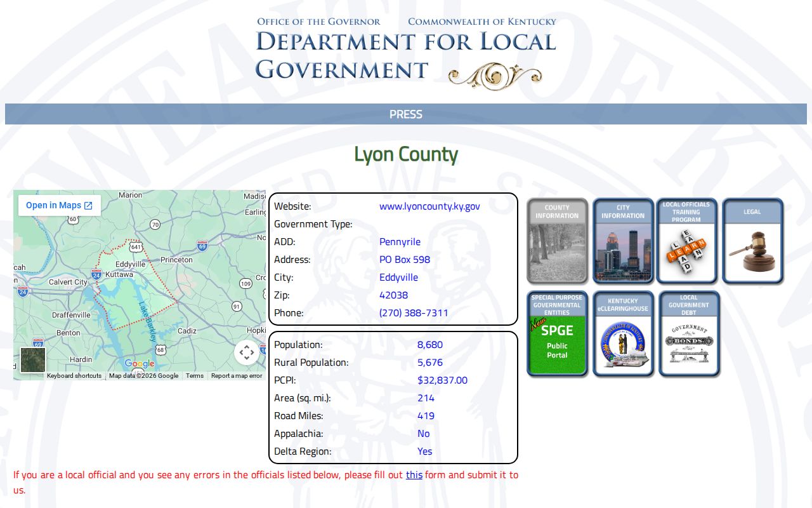Open the Kentucky eClearinghouse tile

pos(623,334)
